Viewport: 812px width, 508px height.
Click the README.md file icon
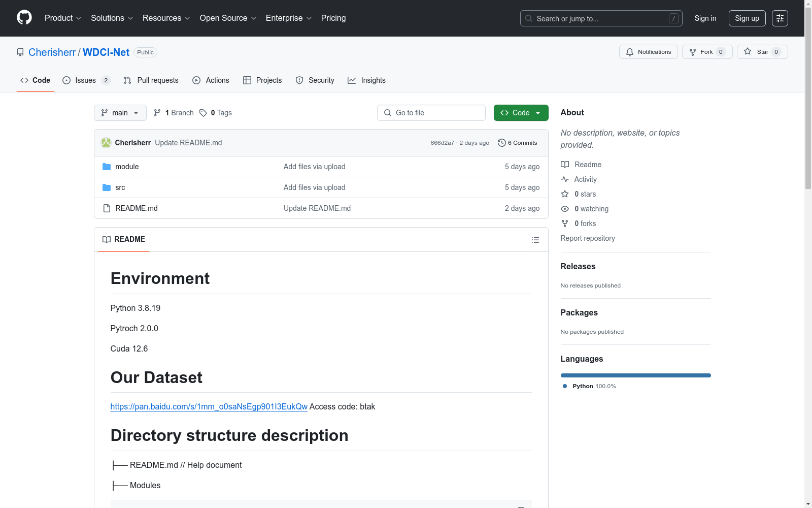coord(107,208)
